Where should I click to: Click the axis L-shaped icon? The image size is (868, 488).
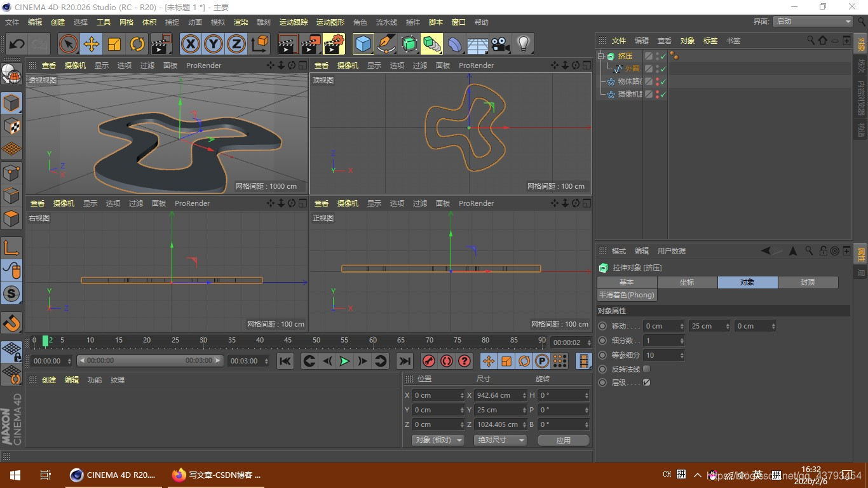[x=11, y=248]
